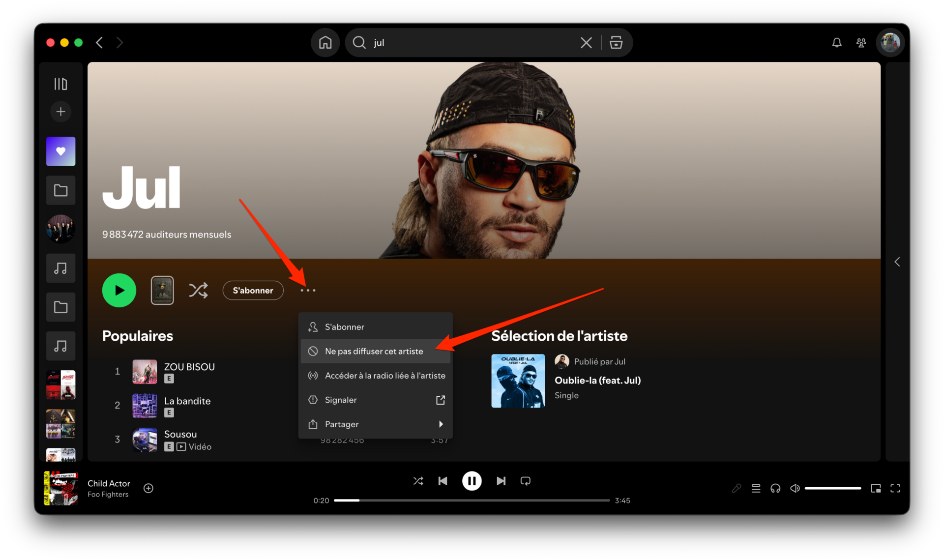Toggle repeat mode in player bar
The width and height of the screenshot is (944, 560).
525,481
